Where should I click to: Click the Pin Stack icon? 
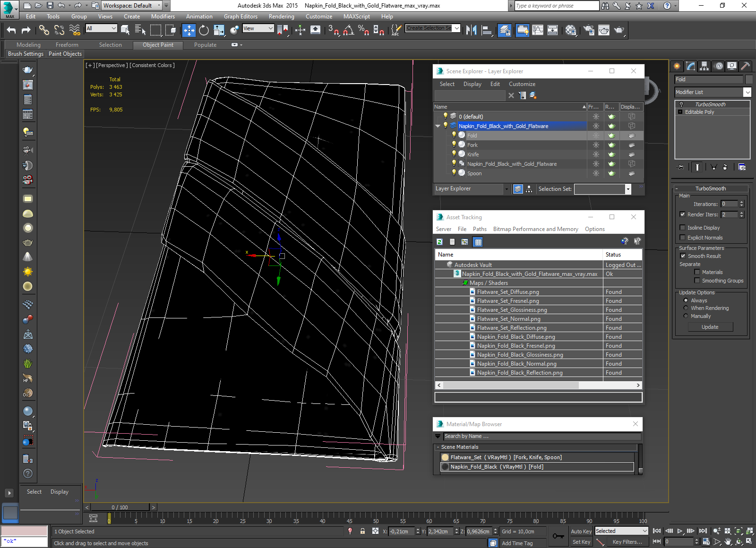(x=680, y=167)
